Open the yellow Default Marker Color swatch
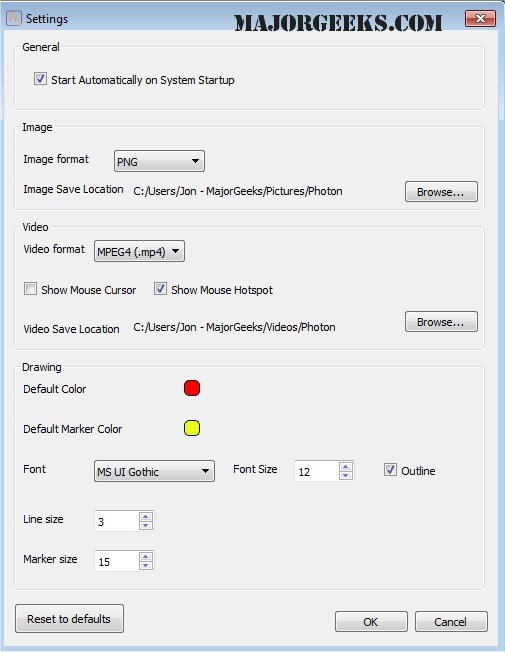 point(192,428)
